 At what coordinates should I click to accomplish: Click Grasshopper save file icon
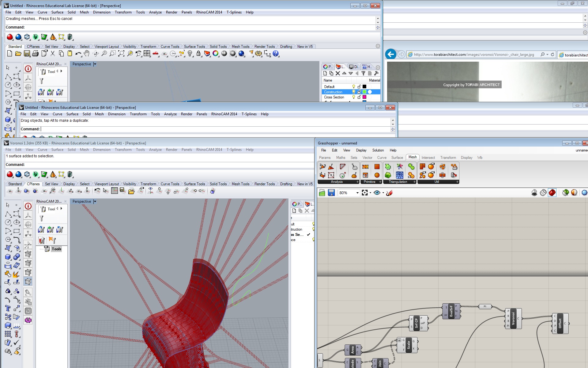click(x=331, y=193)
